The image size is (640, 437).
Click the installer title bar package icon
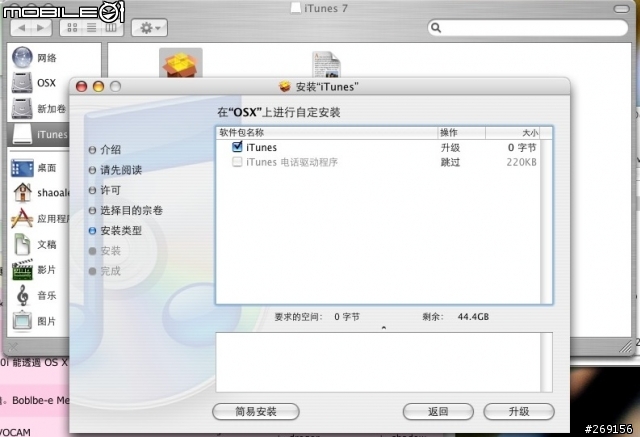(284, 87)
